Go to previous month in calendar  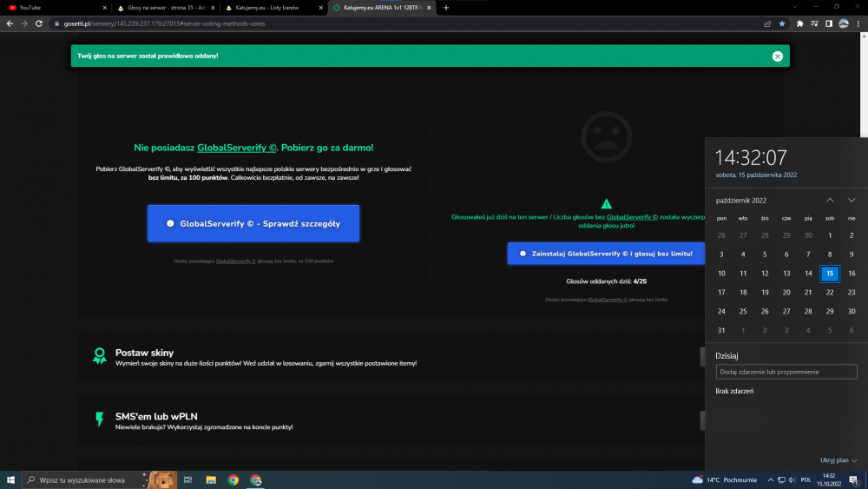point(830,200)
